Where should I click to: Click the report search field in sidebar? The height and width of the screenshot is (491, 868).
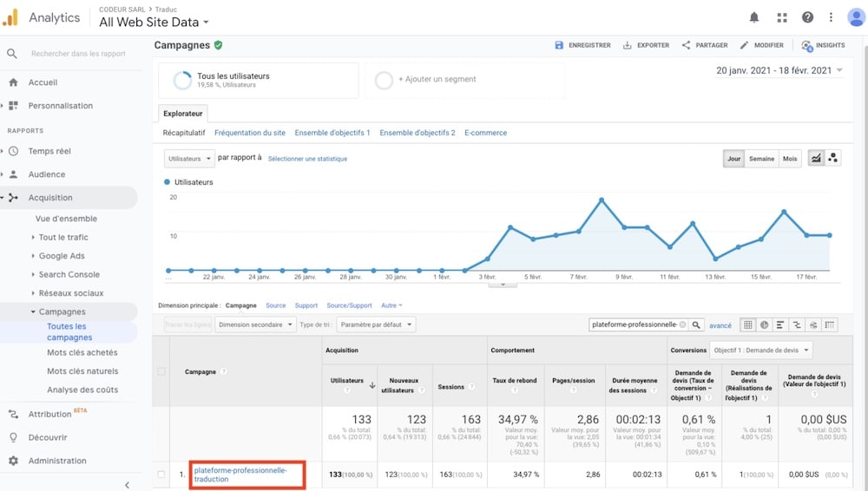(x=78, y=54)
